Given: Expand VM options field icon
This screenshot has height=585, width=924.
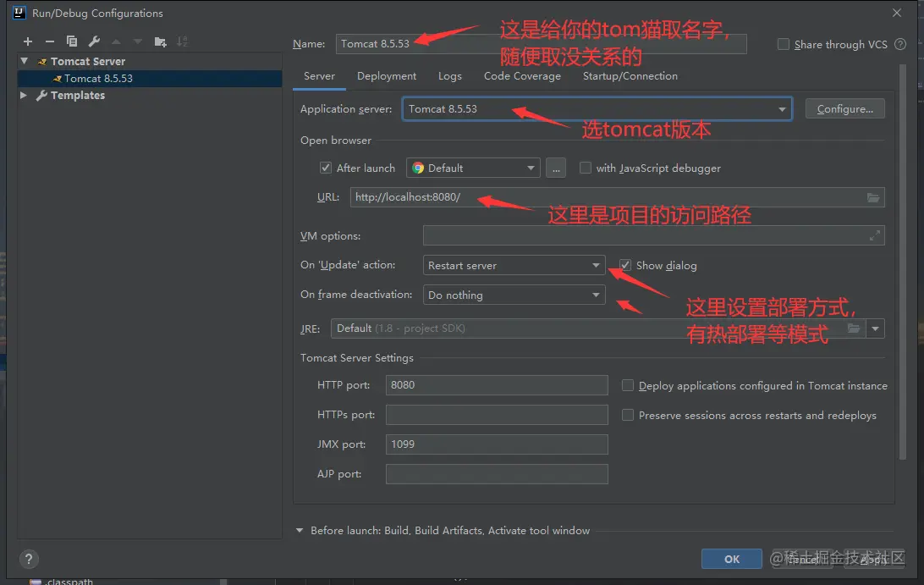Looking at the screenshot, I should click(875, 235).
